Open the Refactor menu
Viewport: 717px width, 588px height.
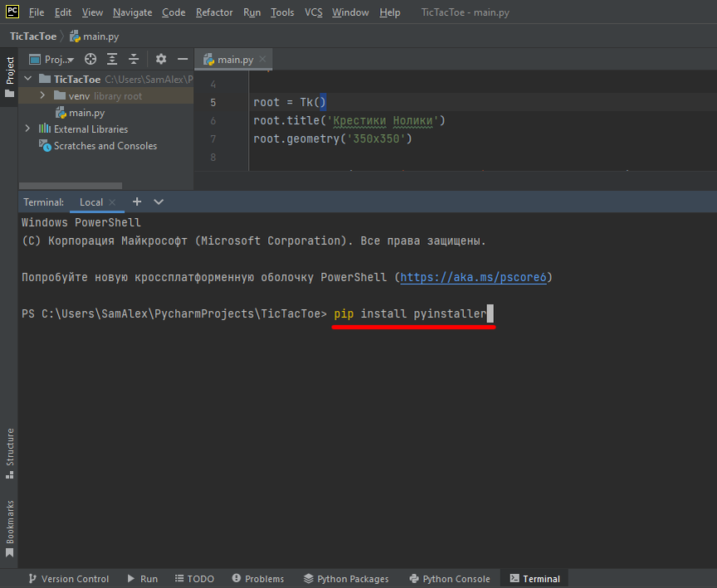pos(213,12)
